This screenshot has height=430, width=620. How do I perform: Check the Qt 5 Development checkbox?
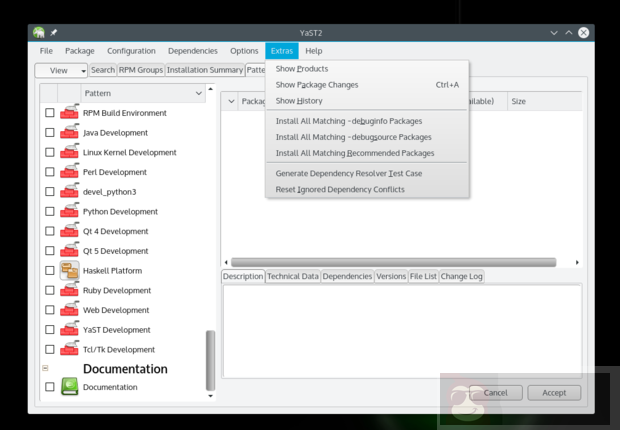click(x=49, y=251)
